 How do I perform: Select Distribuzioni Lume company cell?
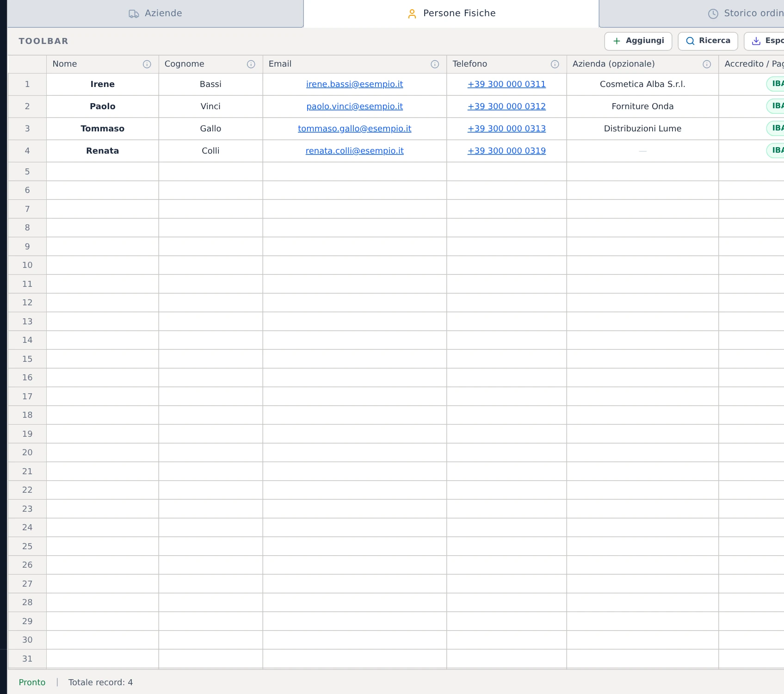(642, 129)
